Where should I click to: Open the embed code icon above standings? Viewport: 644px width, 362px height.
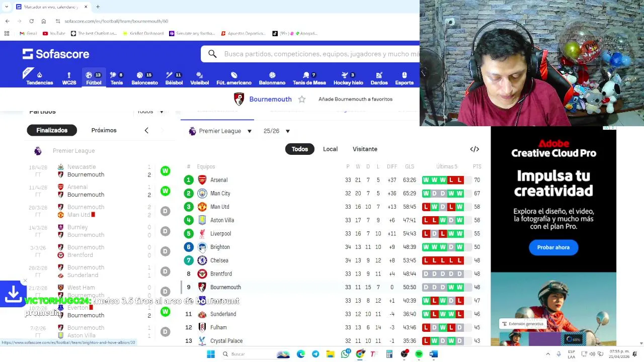[474, 149]
